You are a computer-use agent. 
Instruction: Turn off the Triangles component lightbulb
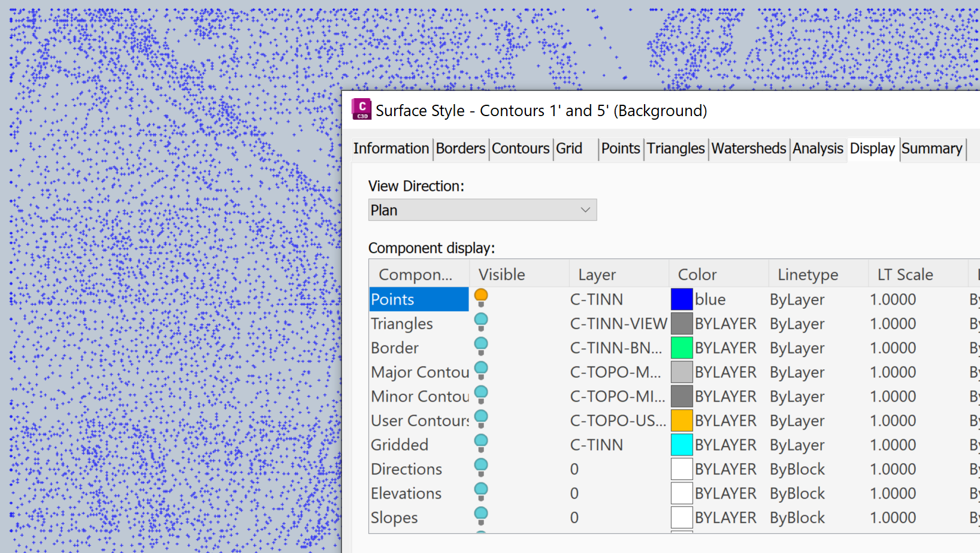(480, 322)
